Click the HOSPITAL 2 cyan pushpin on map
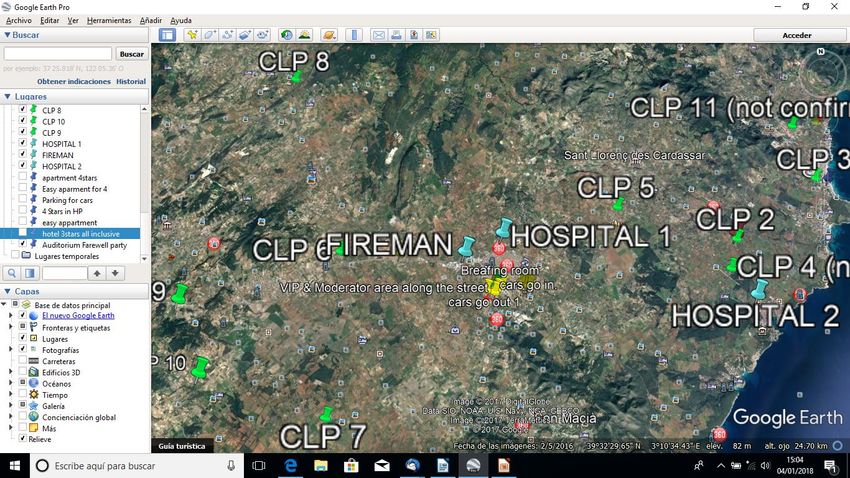 pos(759,289)
